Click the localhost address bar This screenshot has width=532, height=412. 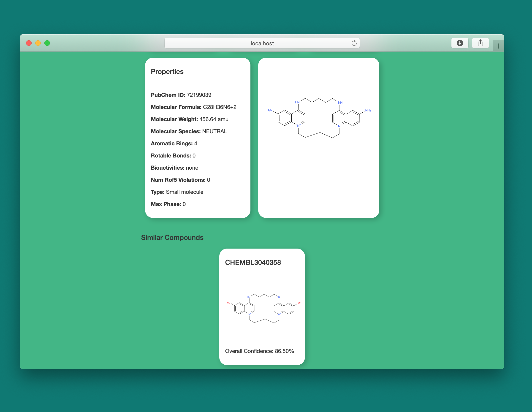tap(262, 43)
